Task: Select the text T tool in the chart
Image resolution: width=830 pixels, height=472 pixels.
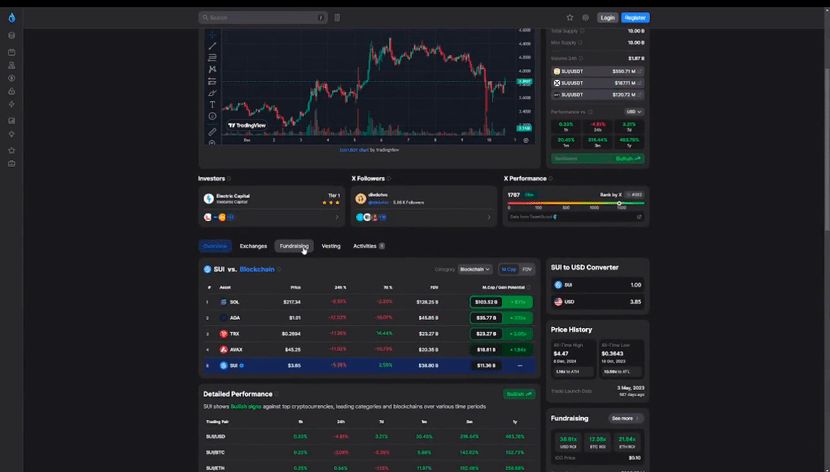Action: 212,105
